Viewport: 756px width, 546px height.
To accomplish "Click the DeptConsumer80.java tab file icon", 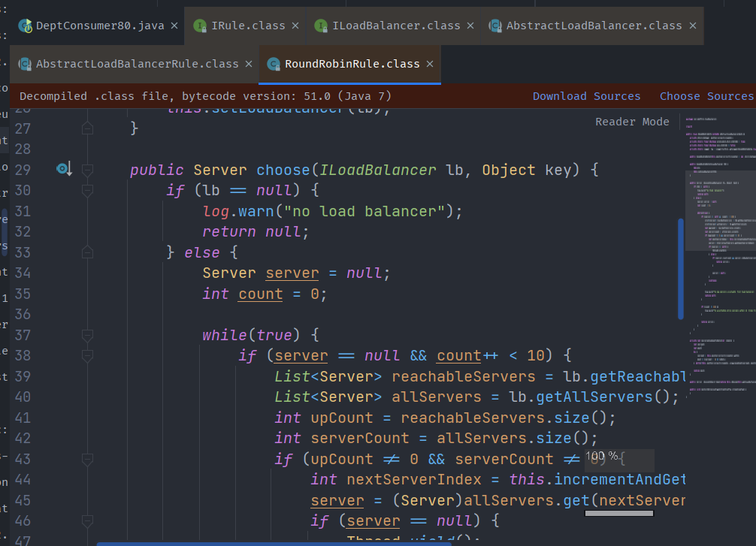I will click(x=26, y=26).
